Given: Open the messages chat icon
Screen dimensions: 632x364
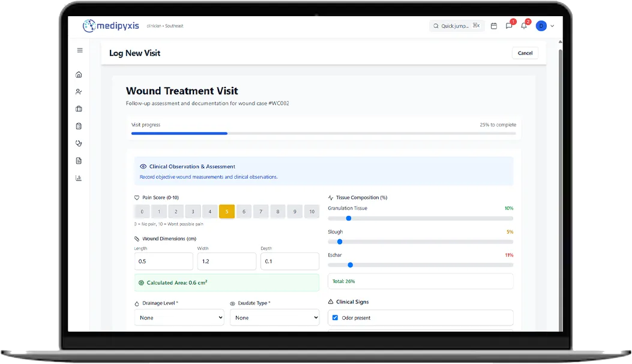Looking at the screenshot, I should [x=509, y=26].
